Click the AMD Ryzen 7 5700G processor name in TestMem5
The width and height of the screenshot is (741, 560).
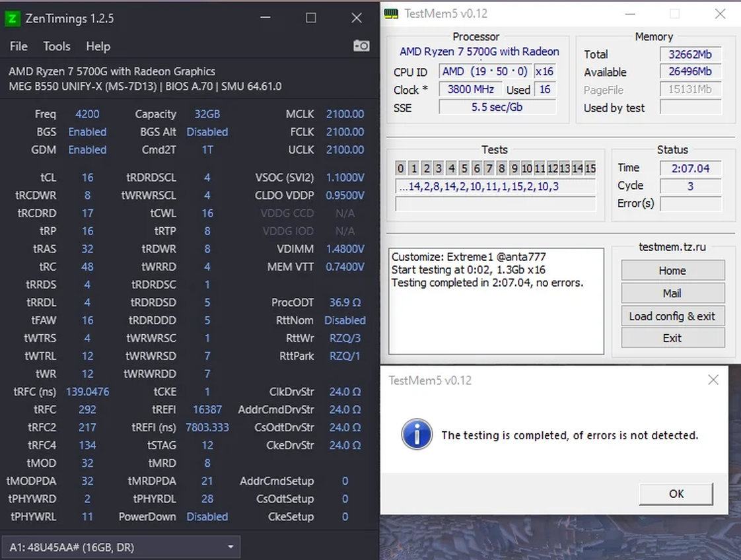(479, 52)
